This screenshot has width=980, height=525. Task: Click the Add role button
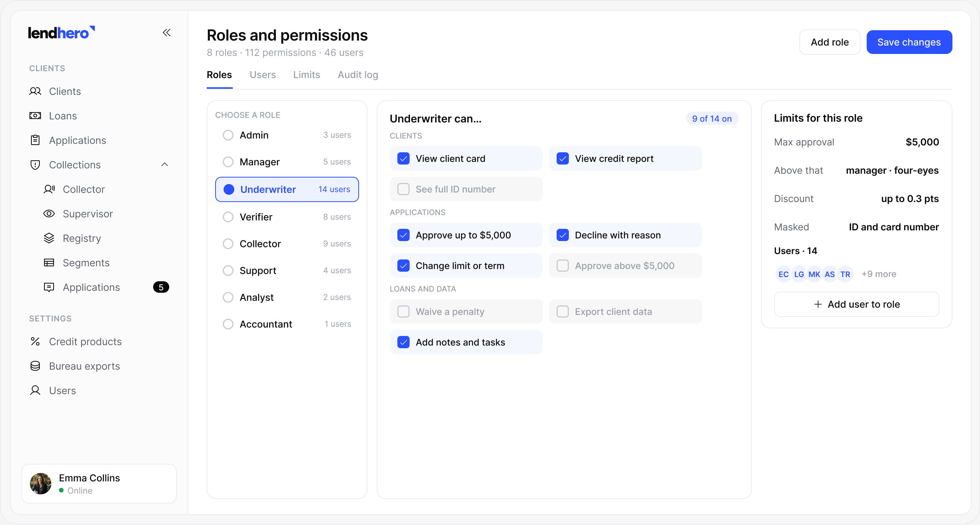click(x=830, y=42)
